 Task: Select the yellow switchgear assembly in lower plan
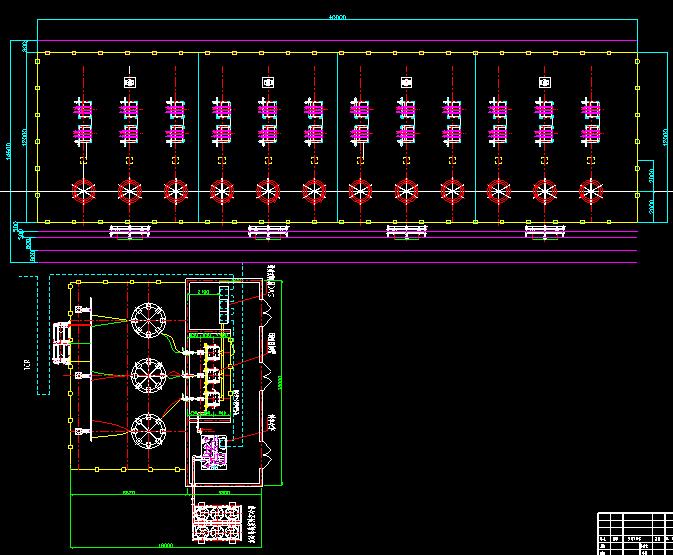(211, 377)
